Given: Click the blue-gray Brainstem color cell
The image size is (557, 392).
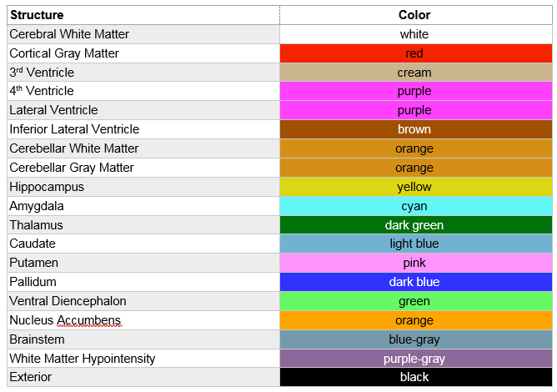Looking at the screenshot, I should 415,339.
